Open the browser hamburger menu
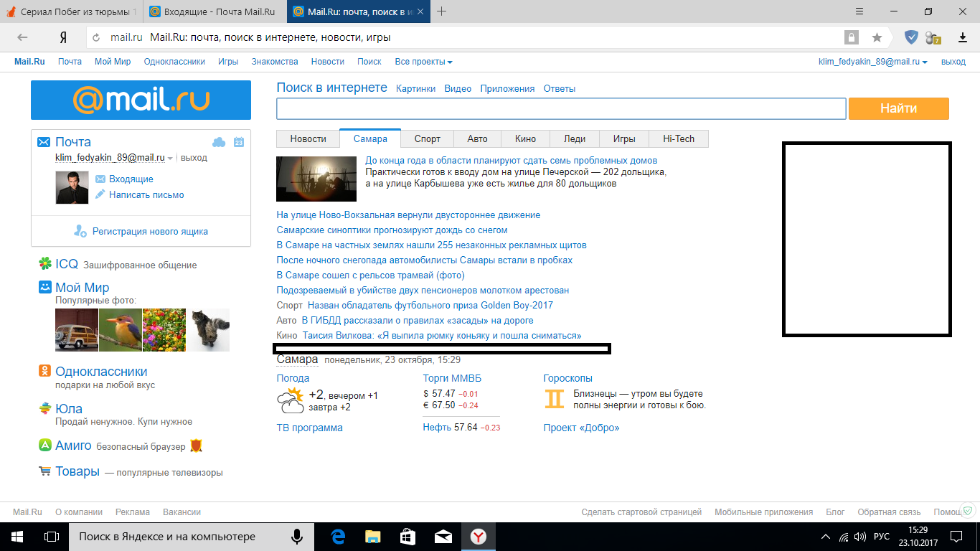 pyautogui.click(x=860, y=11)
